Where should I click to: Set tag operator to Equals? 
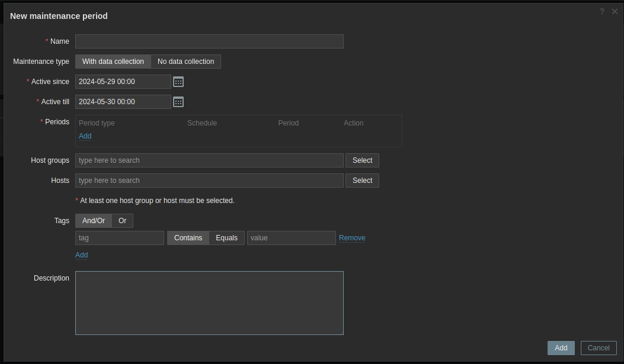pos(226,238)
